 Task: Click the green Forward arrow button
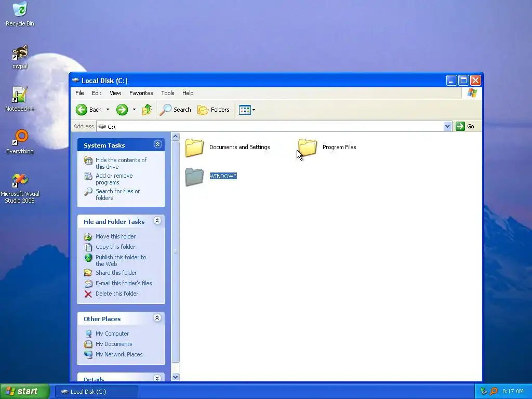[122, 110]
